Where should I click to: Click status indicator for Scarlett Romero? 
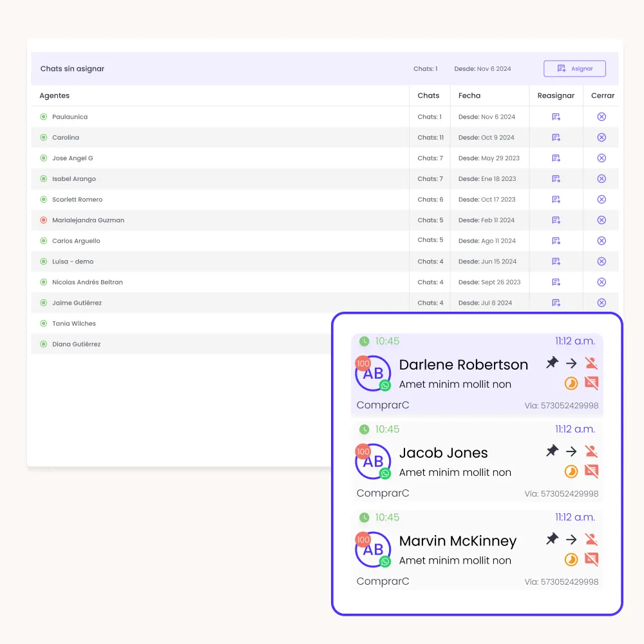click(x=44, y=200)
